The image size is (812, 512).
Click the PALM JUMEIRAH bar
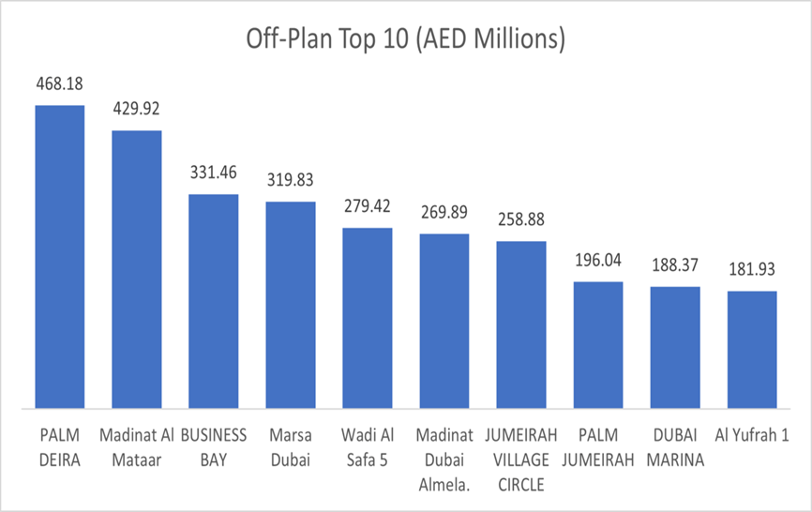click(x=598, y=345)
